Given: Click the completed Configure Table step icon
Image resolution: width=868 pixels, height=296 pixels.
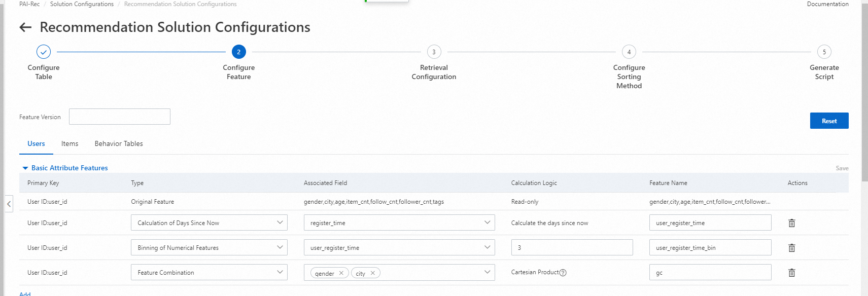Looking at the screenshot, I should (x=44, y=52).
